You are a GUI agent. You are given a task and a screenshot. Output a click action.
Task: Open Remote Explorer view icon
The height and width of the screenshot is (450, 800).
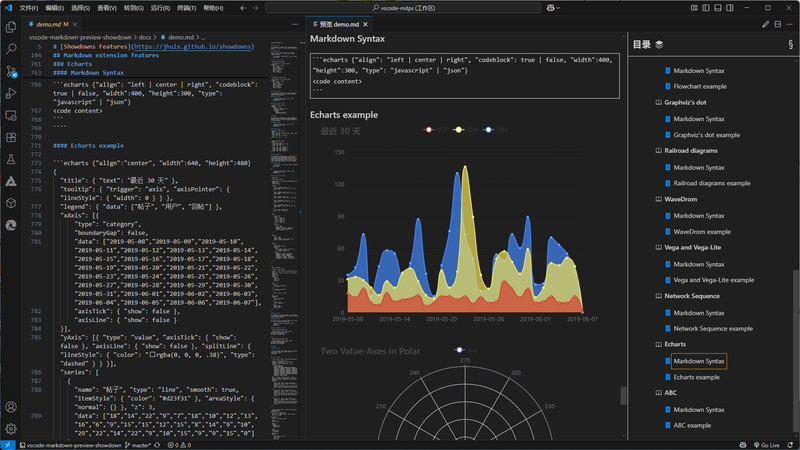point(11,115)
